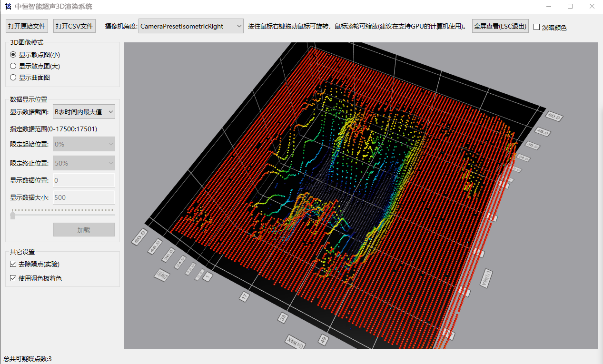Maximize the application window
Image resolution: width=603 pixels, height=364 pixels.
(570, 7)
